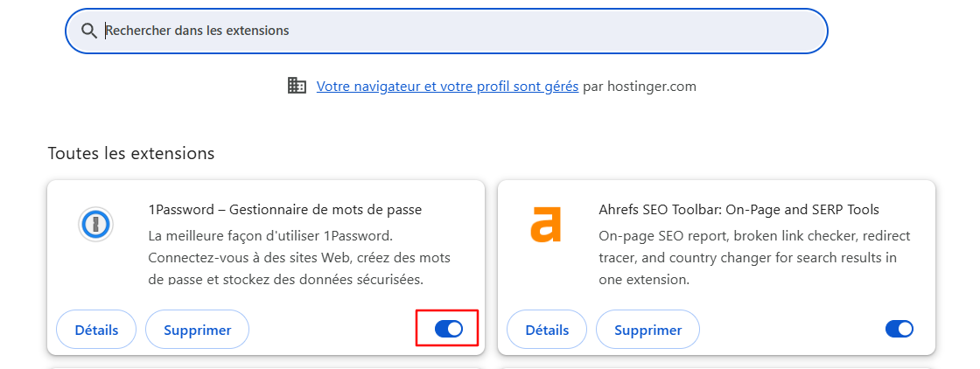This screenshot has width=980, height=369.
Task: Click the 'Toutes les extensions' heading
Action: pyautogui.click(x=131, y=153)
